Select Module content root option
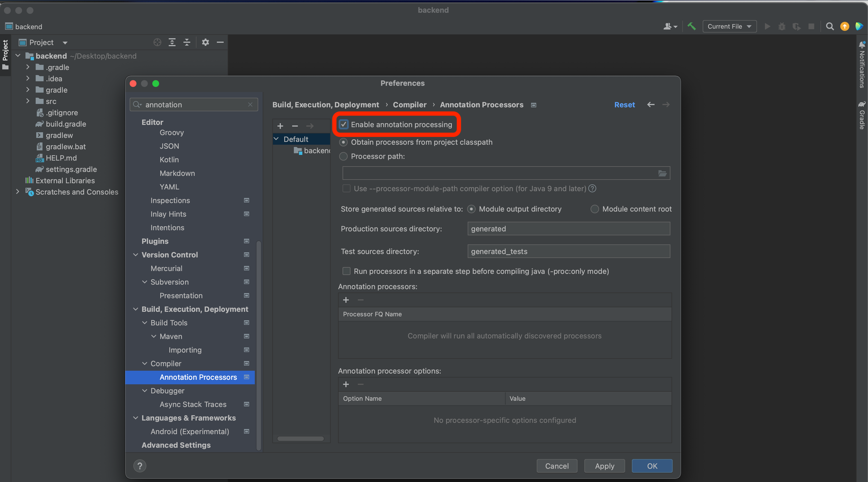The image size is (868, 482). pos(595,209)
